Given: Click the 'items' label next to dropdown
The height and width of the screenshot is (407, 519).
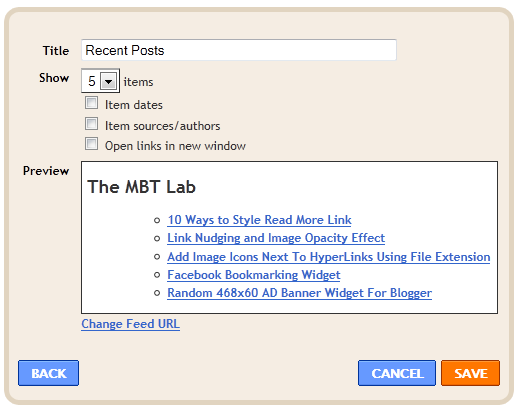Looking at the screenshot, I should pos(138,82).
